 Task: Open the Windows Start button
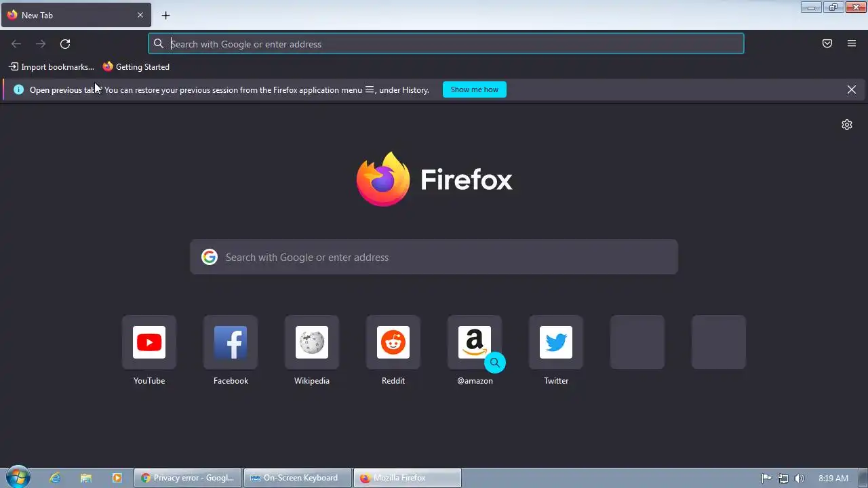pyautogui.click(x=18, y=478)
